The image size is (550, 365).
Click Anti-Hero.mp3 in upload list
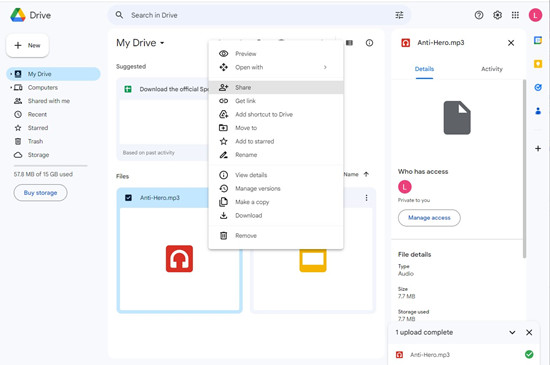(430, 355)
